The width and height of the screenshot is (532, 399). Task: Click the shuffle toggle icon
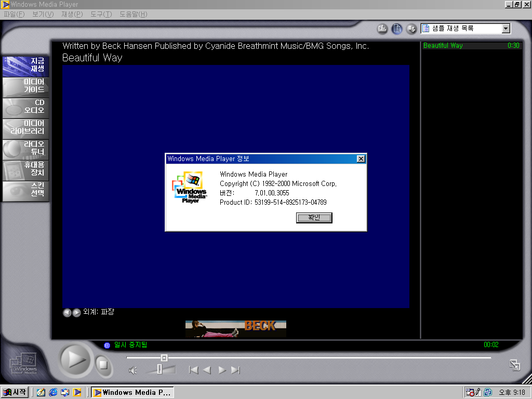tap(411, 29)
